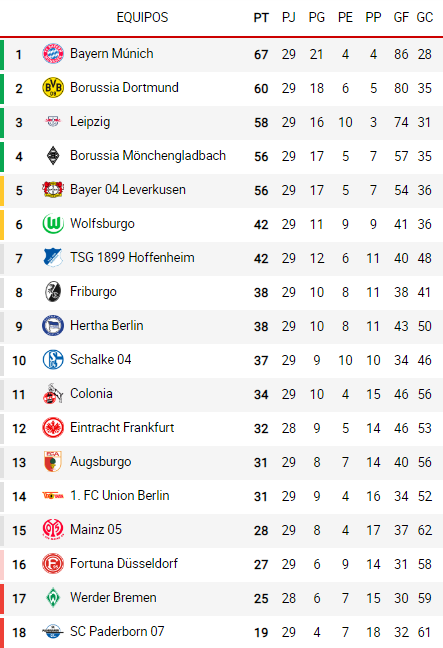443x648 pixels.
Task: Click the Colonia team name
Action: pyautogui.click(x=91, y=393)
